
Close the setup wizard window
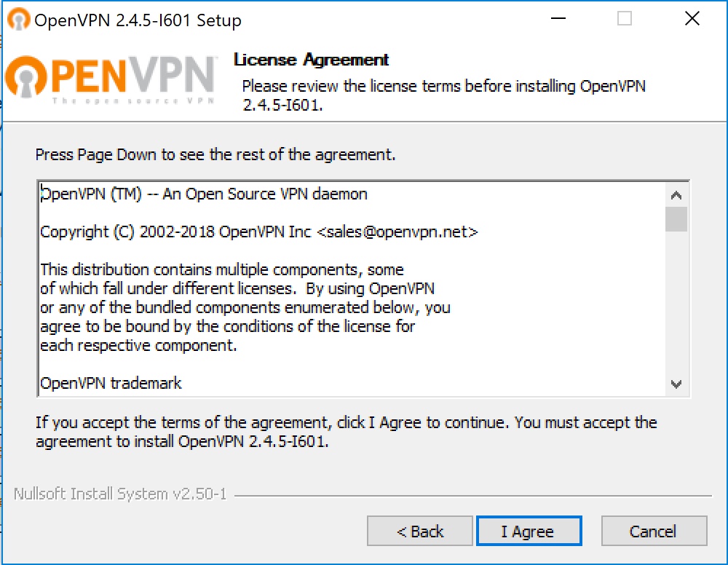pos(692,18)
